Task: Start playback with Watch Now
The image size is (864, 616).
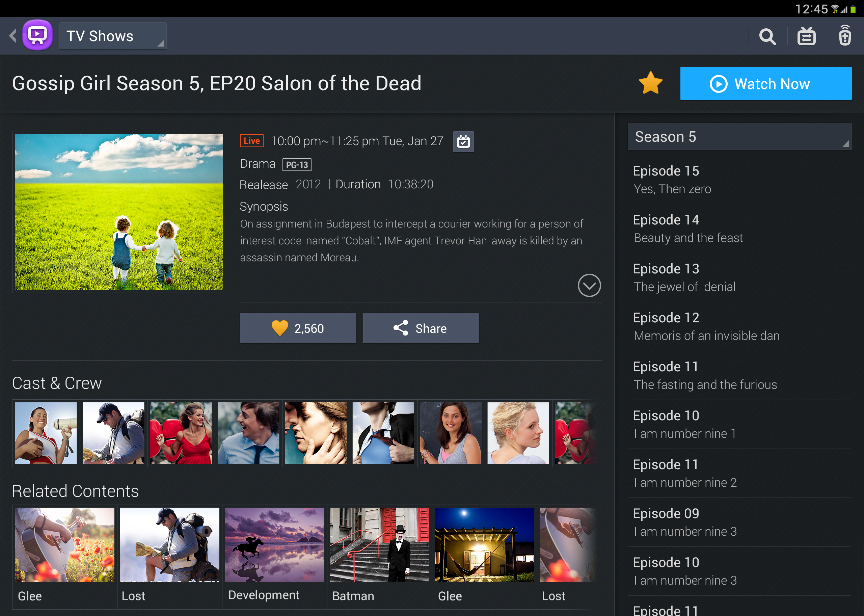Action: coord(766,83)
